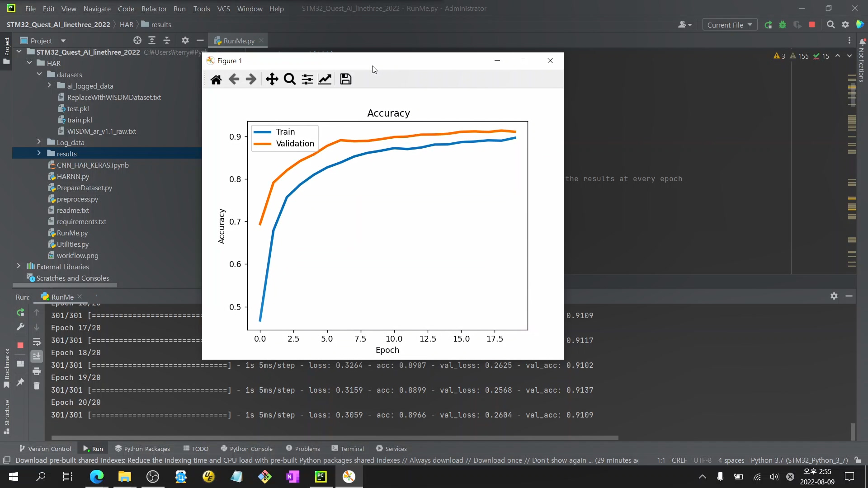Activate the Zoom to rectangle magnifier tool

[x=289, y=80]
